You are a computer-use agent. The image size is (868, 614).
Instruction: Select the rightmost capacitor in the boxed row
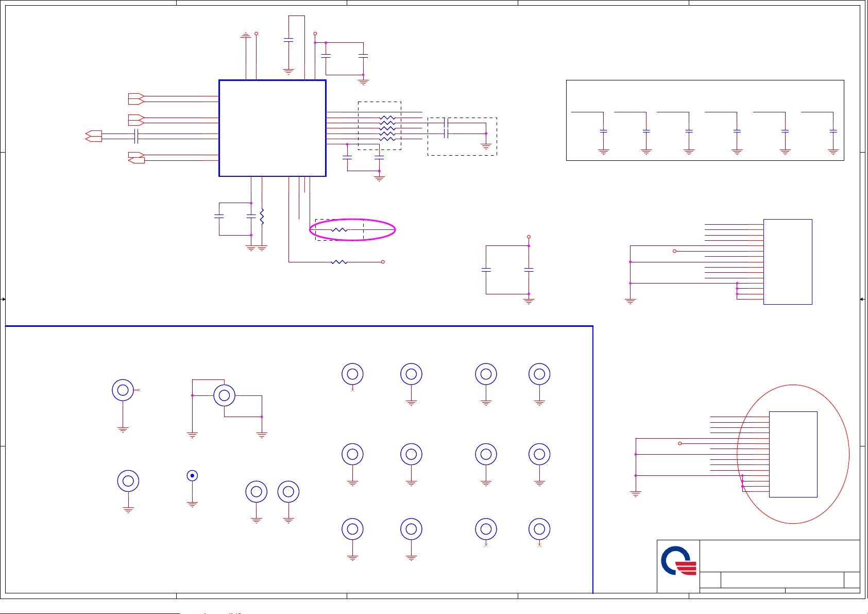pyautogui.click(x=833, y=131)
